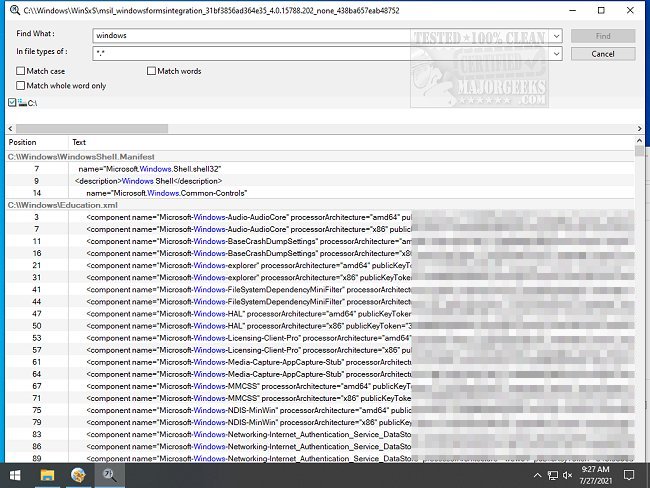Click the search magnifier icon in title bar
The height and width of the screenshot is (488, 650).
(15, 10)
